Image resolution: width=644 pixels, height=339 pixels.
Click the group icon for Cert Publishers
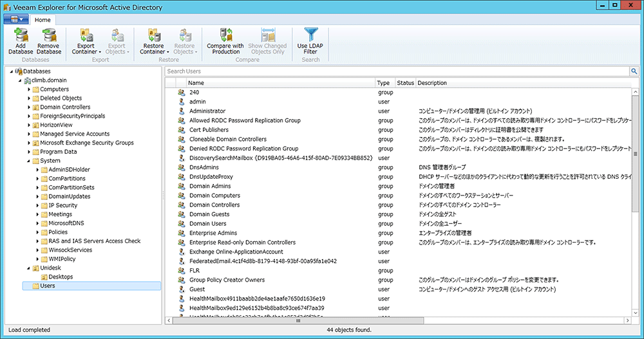[182, 130]
